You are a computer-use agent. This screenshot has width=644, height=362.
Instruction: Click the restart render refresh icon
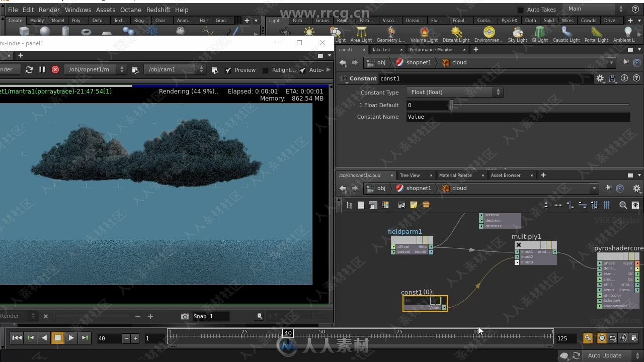tap(29, 70)
